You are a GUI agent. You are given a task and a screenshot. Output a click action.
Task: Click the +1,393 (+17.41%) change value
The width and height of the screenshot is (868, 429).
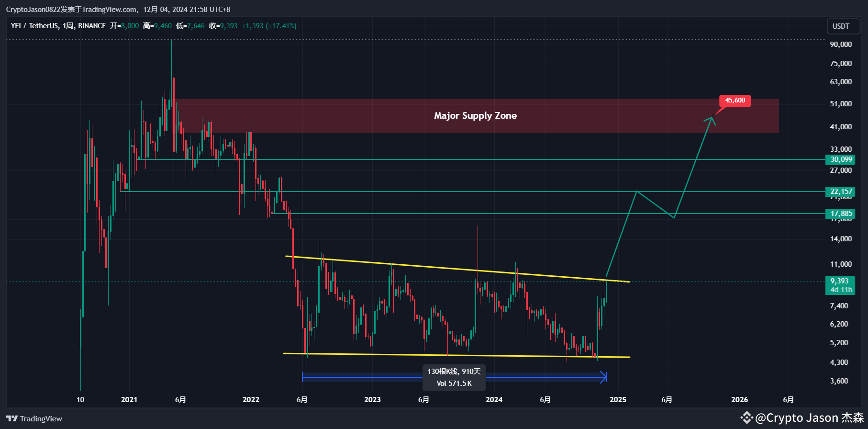(x=269, y=26)
